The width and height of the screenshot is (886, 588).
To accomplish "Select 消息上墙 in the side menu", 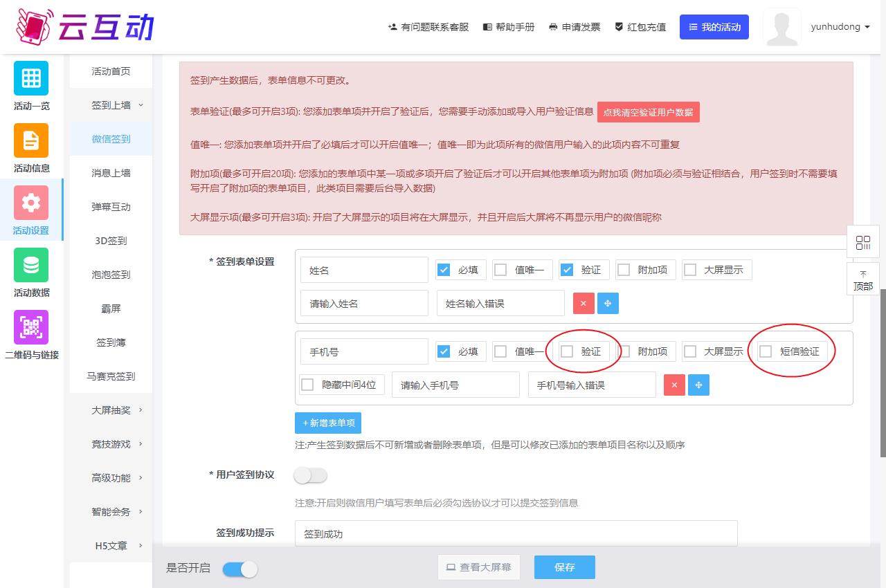I will (111, 173).
